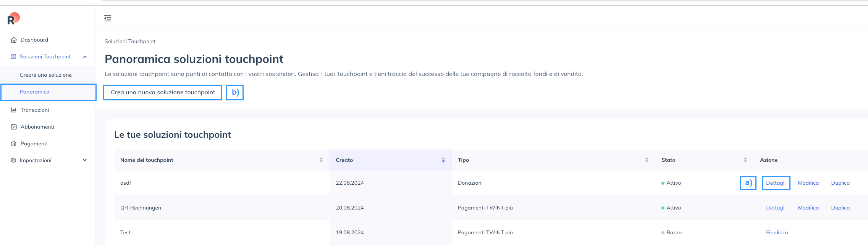This screenshot has width=868, height=245.
Task: Open Dettagli for the asdf touchpoint
Action: [x=776, y=183]
